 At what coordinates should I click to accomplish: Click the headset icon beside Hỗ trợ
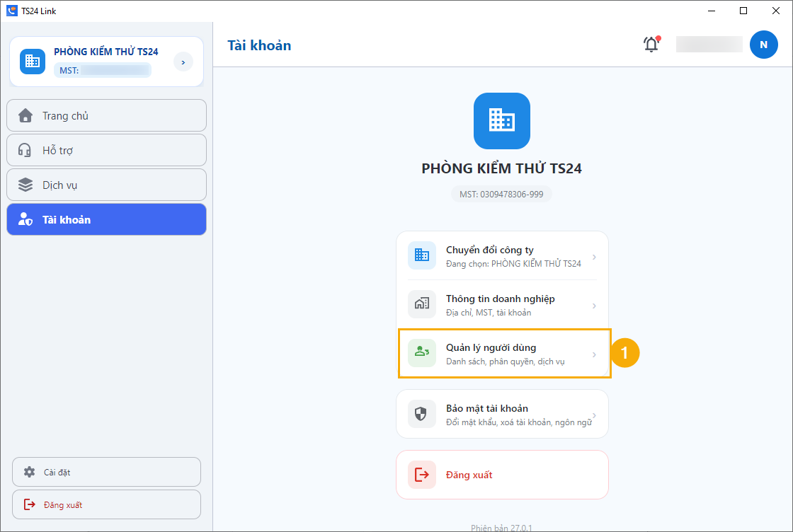coord(25,150)
